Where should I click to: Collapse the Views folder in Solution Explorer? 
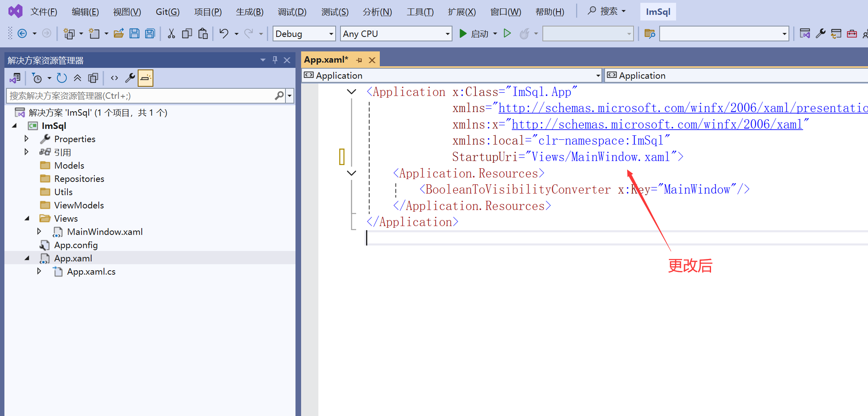tap(26, 218)
